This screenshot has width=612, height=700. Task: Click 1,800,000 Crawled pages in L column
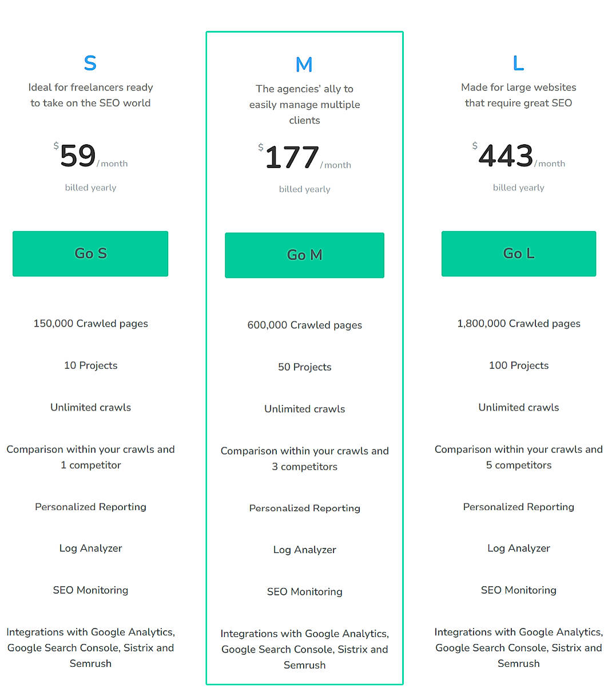518,323
